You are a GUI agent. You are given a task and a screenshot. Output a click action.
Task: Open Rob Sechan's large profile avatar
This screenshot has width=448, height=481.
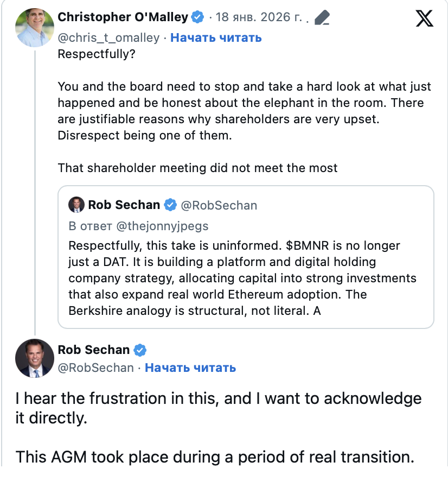(35, 358)
